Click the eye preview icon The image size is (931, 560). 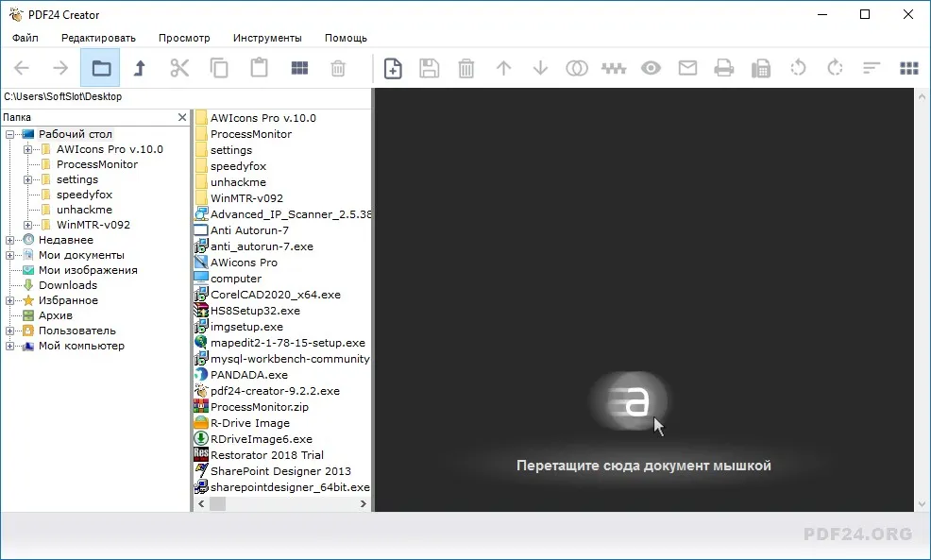tap(651, 68)
